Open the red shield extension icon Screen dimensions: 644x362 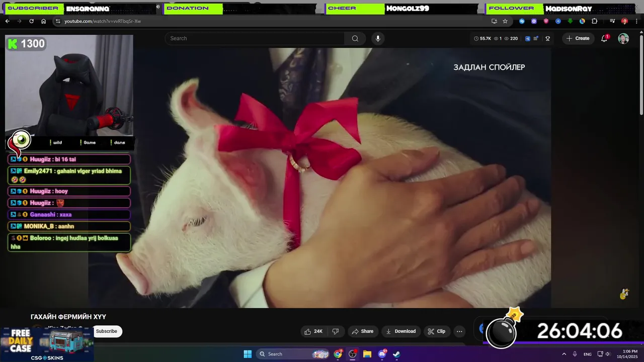[x=546, y=21]
